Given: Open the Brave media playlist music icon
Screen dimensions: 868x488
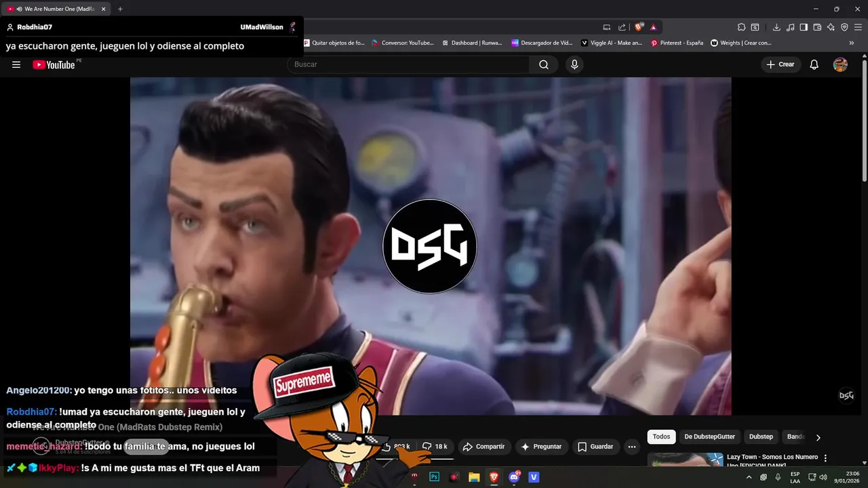Looking at the screenshot, I should coord(790,27).
